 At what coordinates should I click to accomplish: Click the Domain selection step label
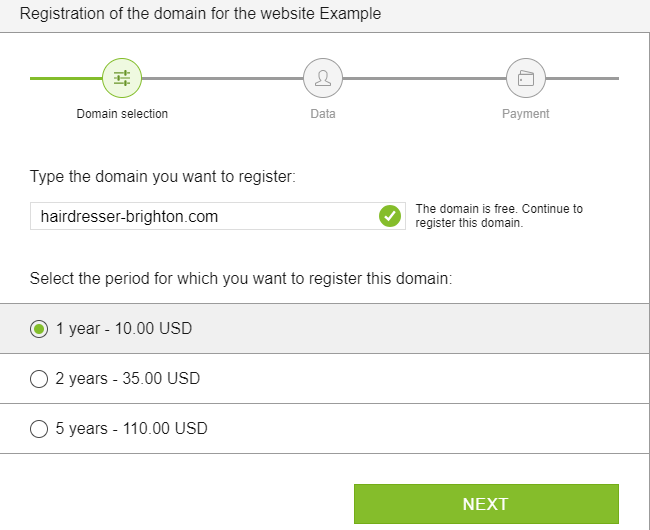[x=122, y=114]
